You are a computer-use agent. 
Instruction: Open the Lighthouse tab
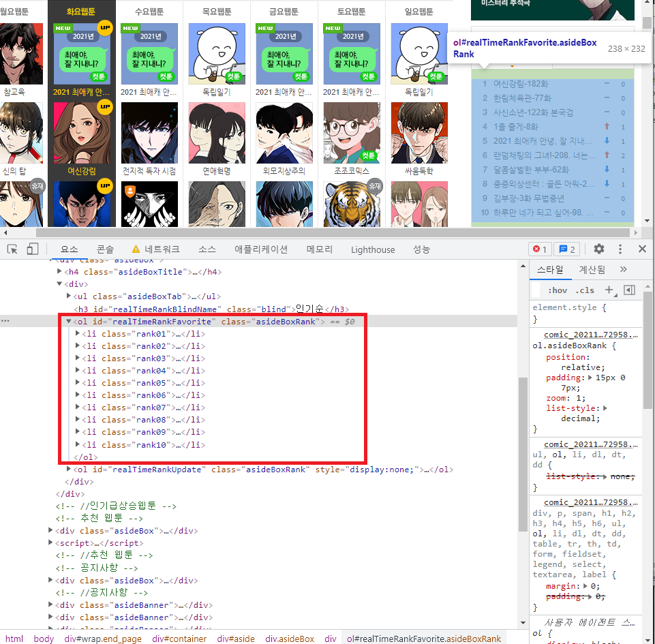coord(373,249)
